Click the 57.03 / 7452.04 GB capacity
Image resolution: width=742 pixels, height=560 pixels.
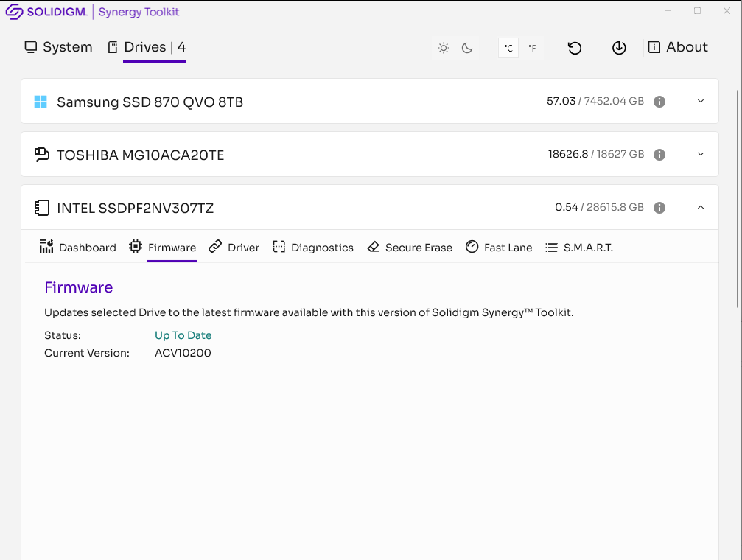[x=595, y=101]
